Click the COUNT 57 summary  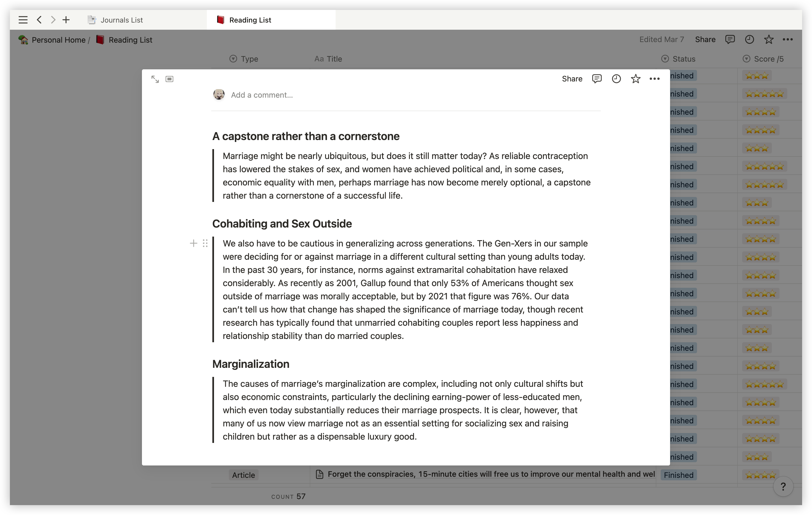pyautogui.click(x=288, y=497)
